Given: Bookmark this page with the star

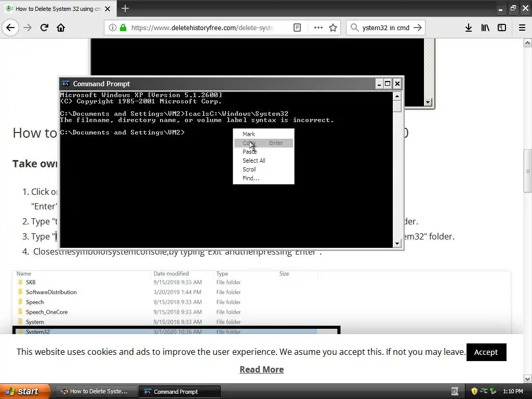Looking at the screenshot, I should point(333,28).
